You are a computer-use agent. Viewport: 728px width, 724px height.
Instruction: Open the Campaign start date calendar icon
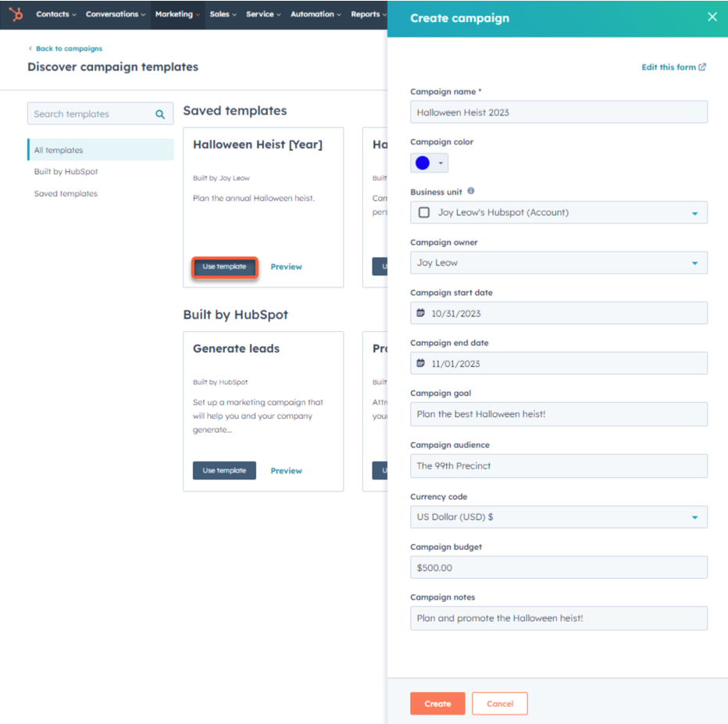421,312
